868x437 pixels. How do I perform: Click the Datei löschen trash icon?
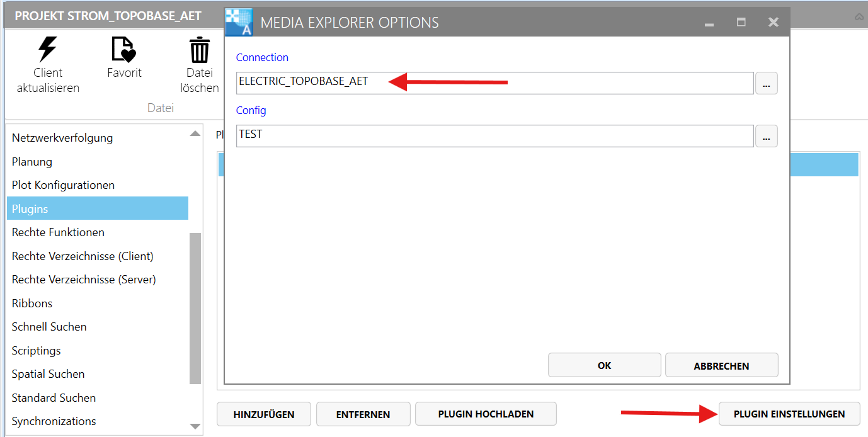click(200, 50)
